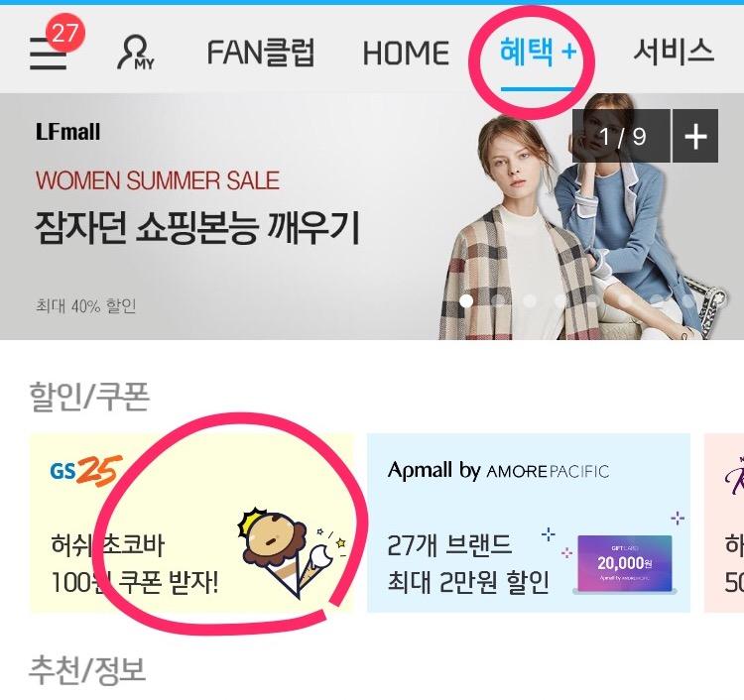
Task: Open the GS25 허쉬 초코바 coupon card
Action: click(x=191, y=523)
